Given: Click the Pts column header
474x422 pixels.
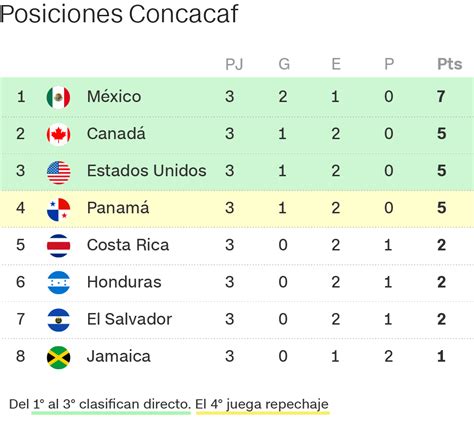Looking at the screenshot, I should [450, 64].
